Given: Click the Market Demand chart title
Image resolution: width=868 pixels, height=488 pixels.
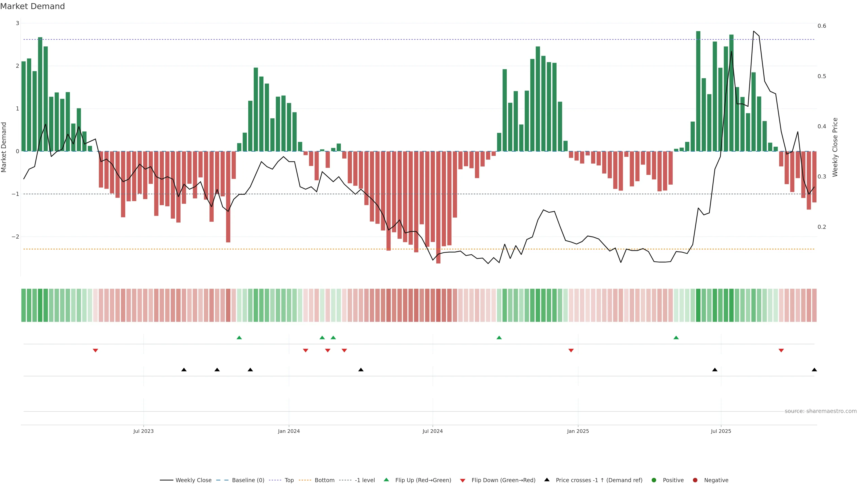Looking at the screenshot, I should point(32,6).
